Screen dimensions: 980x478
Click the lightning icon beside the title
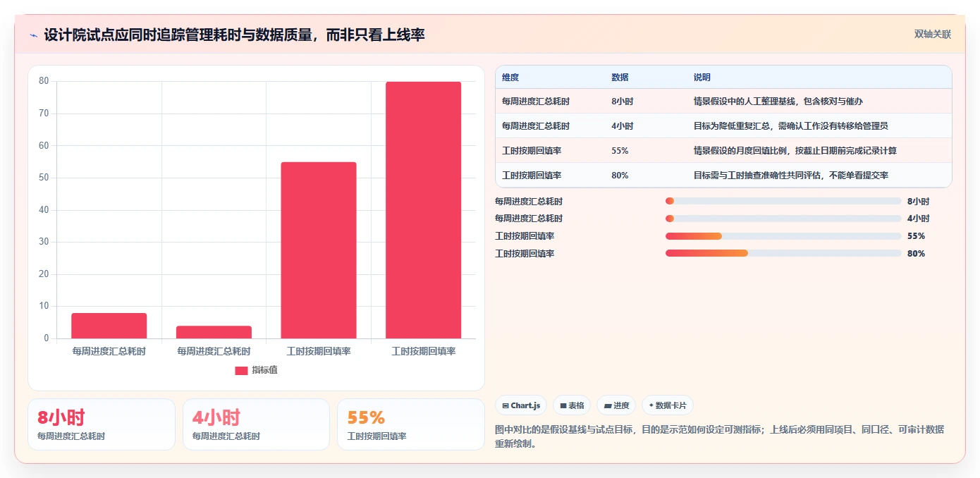coord(34,35)
